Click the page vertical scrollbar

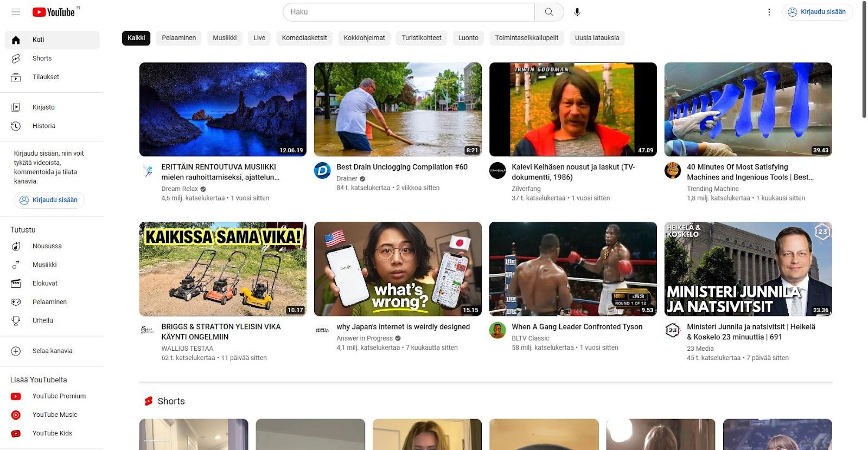[x=864, y=61]
